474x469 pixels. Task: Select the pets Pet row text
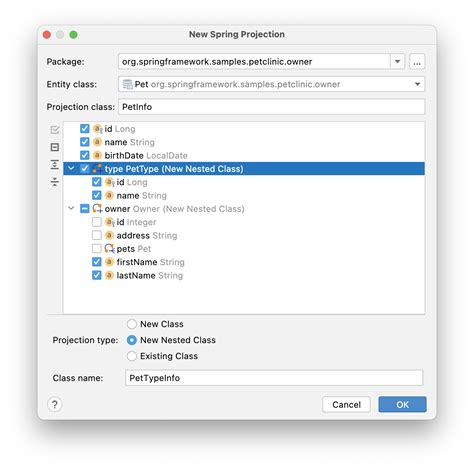pyautogui.click(x=134, y=249)
